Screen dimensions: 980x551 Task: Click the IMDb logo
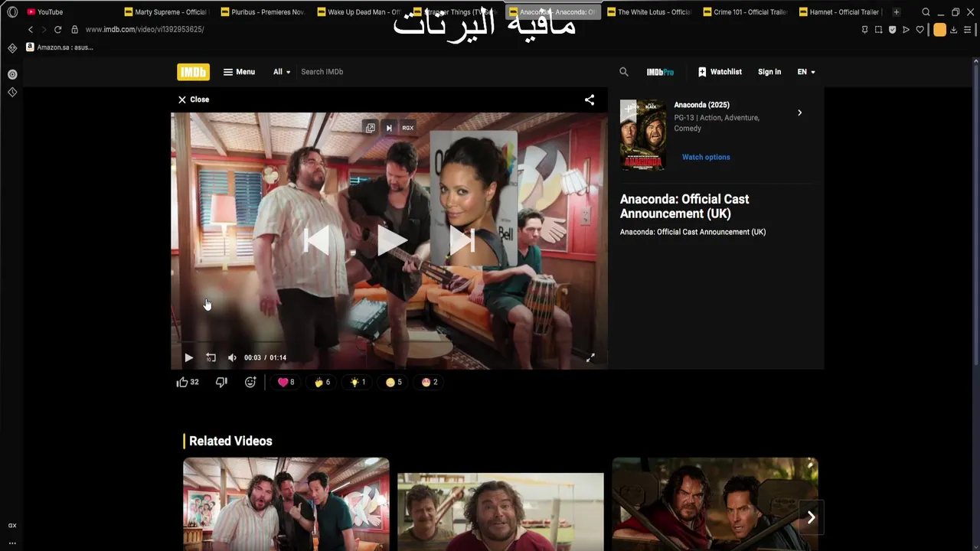click(193, 72)
